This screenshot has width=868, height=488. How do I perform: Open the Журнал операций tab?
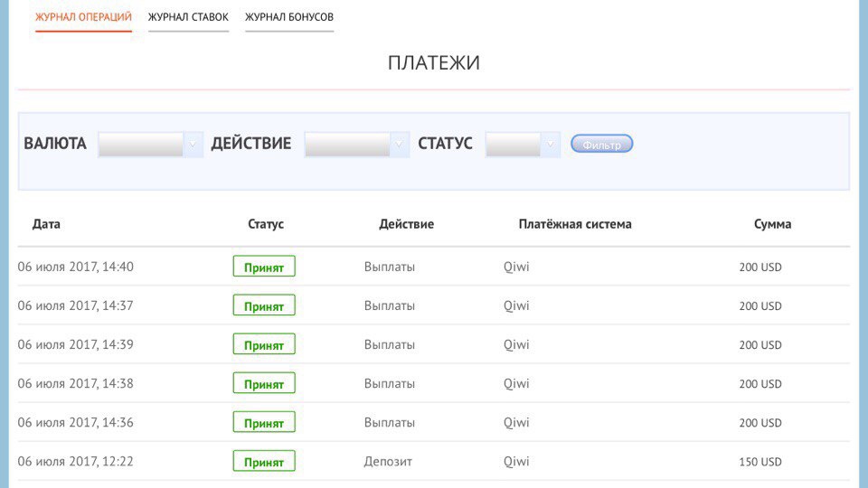click(83, 17)
